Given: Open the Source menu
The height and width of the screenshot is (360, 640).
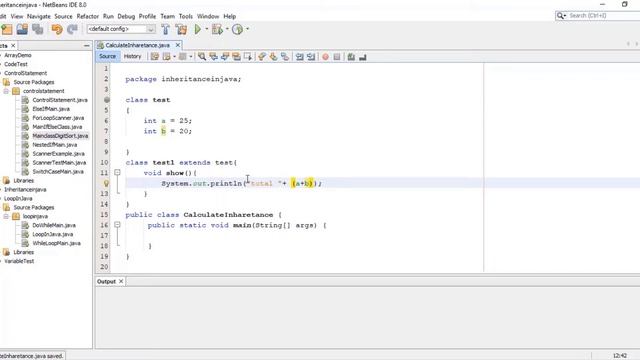Looking at the screenshot, I should pos(63,16).
